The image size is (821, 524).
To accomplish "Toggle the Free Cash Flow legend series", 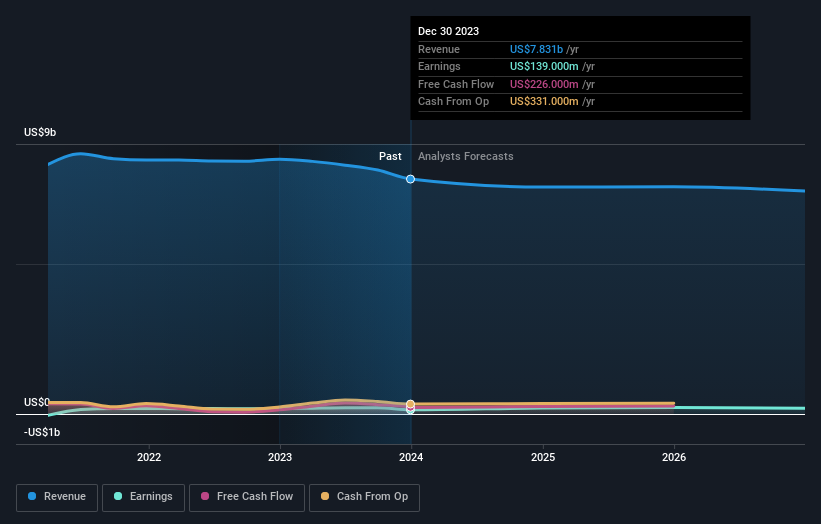I will (247, 497).
